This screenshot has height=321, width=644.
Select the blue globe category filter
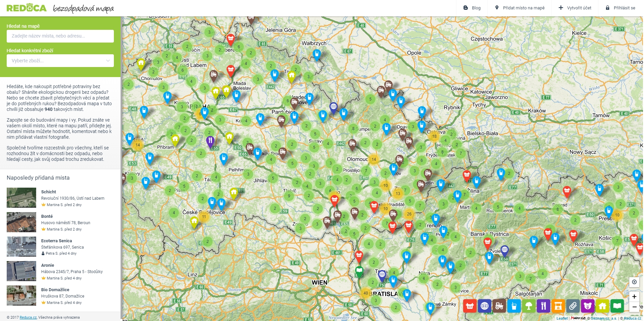tap(485, 306)
